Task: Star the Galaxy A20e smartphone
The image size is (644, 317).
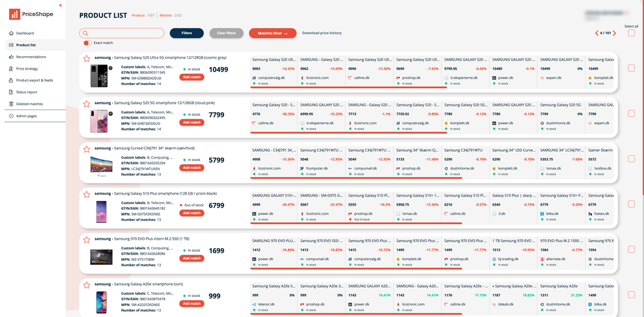Action: (x=86, y=285)
